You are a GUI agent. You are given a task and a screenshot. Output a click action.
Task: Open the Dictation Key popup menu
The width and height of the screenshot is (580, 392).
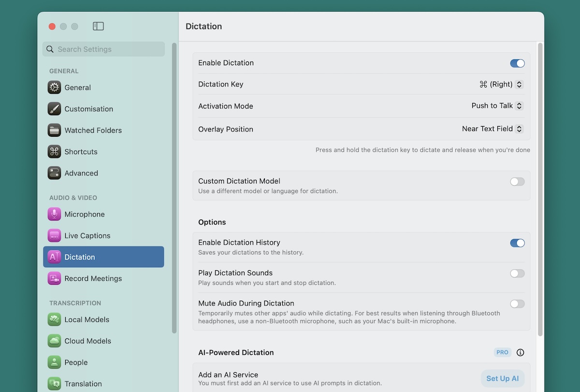(x=501, y=84)
